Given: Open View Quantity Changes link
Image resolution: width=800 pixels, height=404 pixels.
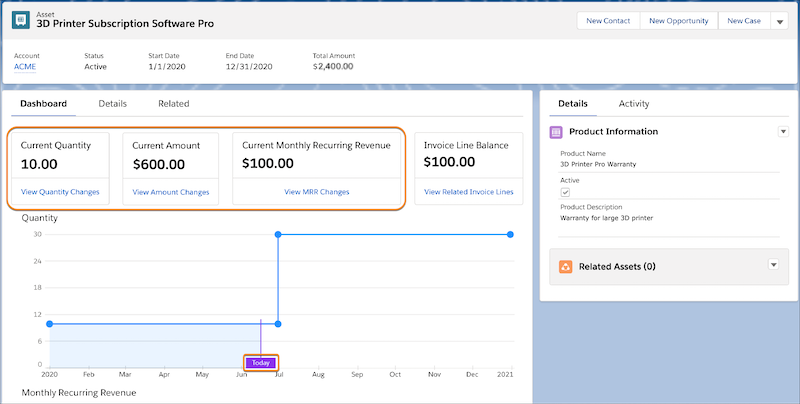Looking at the screenshot, I should tap(60, 192).
